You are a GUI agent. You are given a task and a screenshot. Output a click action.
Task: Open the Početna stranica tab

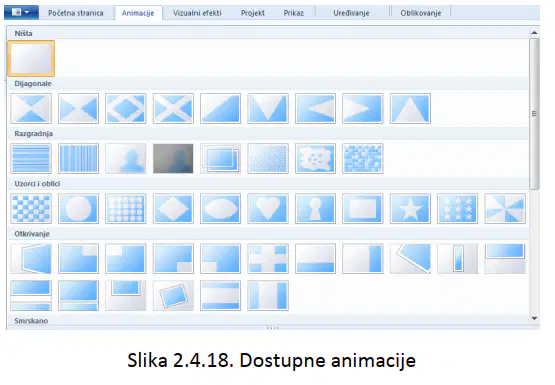[x=76, y=13]
